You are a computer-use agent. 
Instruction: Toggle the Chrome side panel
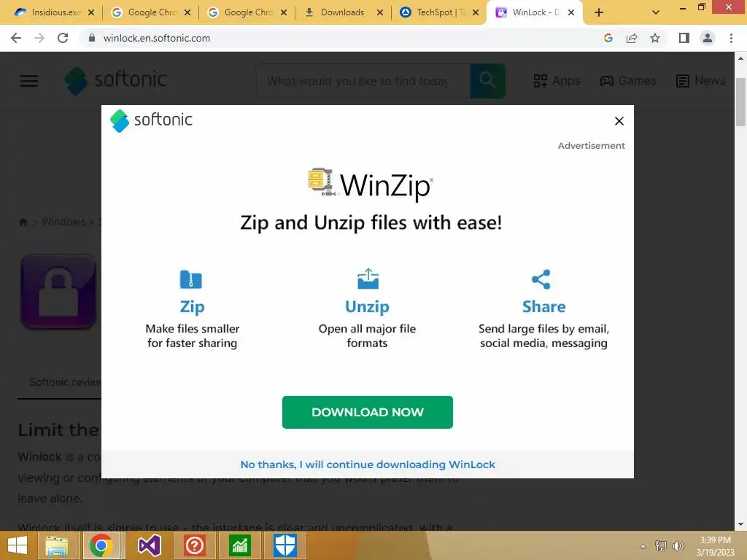tap(684, 38)
